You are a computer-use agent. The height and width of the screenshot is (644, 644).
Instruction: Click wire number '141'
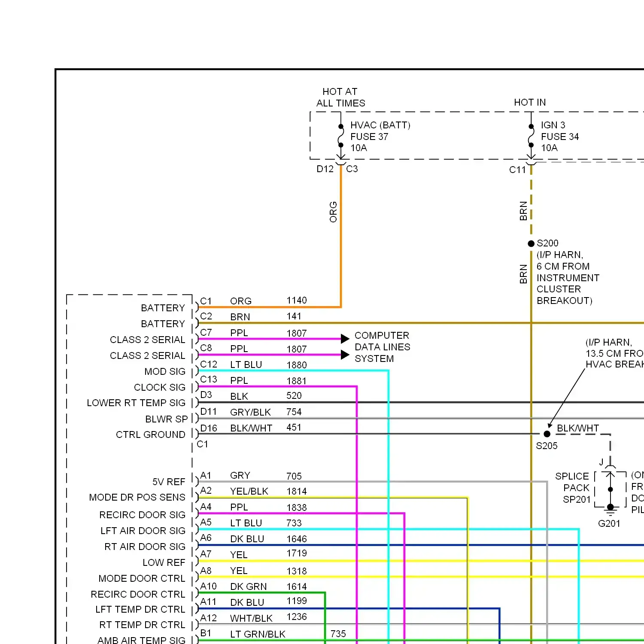click(x=294, y=316)
